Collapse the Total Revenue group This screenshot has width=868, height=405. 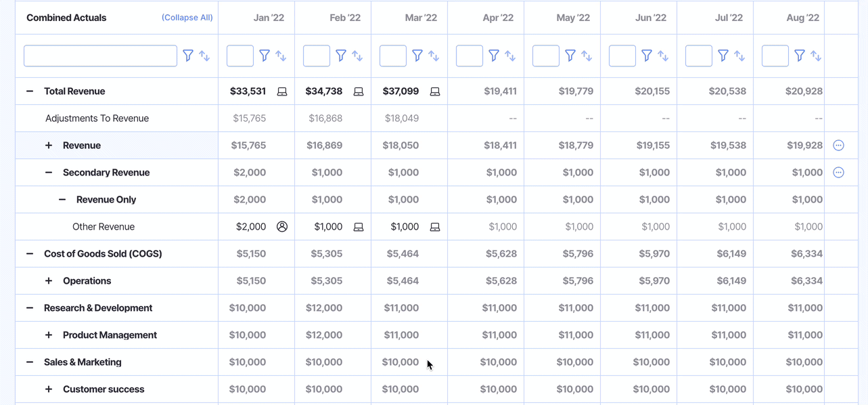[x=30, y=91]
